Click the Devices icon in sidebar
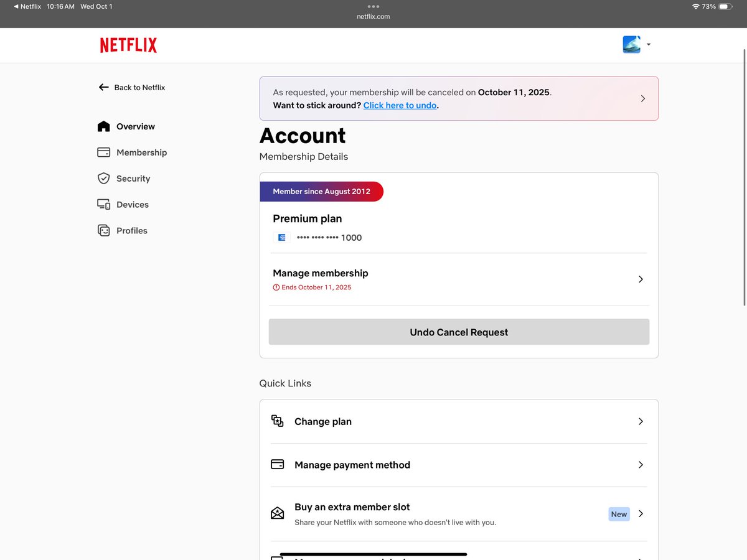The width and height of the screenshot is (747, 560). [104, 205]
